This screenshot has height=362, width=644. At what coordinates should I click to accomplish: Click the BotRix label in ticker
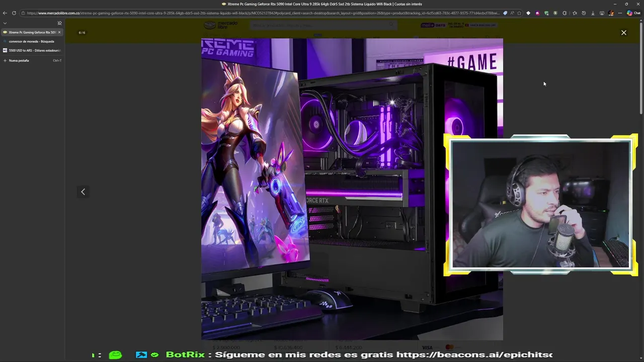[186, 354]
